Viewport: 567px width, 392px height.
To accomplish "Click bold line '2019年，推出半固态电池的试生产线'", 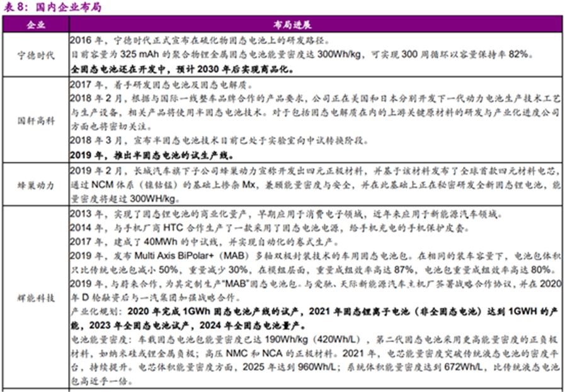I will coord(152,155).
